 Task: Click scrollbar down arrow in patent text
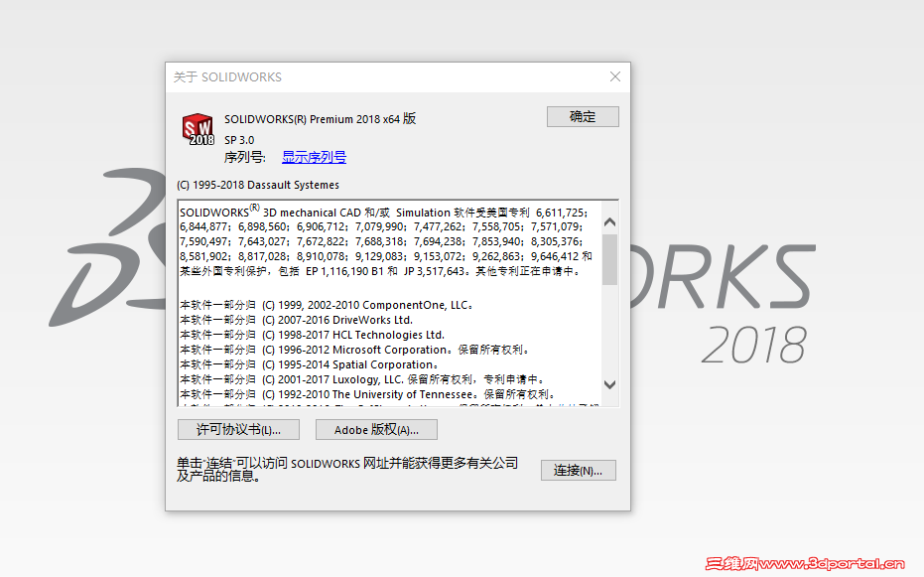tap(610, 384)
